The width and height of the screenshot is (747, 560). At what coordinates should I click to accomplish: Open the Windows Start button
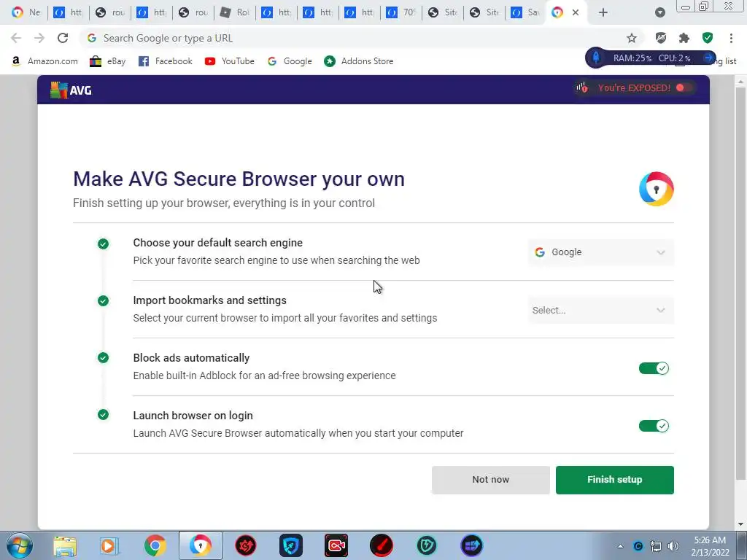coord(20,545)
